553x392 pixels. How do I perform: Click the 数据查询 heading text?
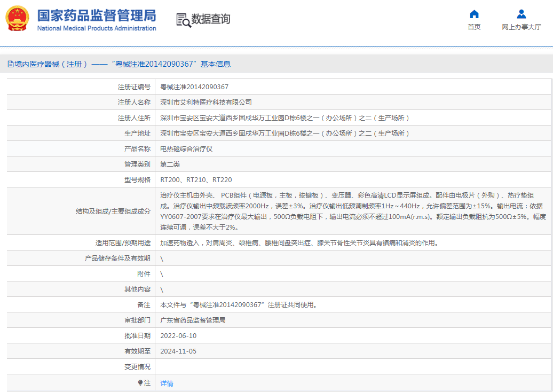[211, 19]
